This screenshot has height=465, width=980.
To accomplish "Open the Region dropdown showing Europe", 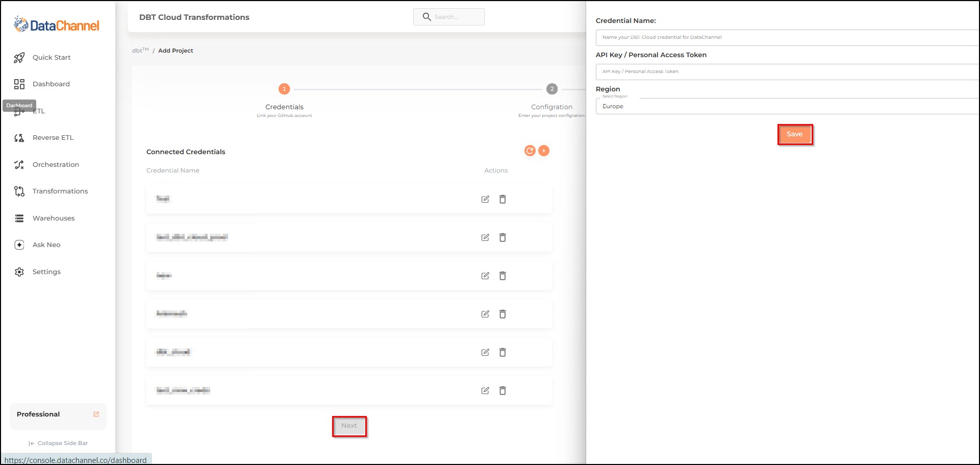I will pyautogui.click(x=787, y=106).
